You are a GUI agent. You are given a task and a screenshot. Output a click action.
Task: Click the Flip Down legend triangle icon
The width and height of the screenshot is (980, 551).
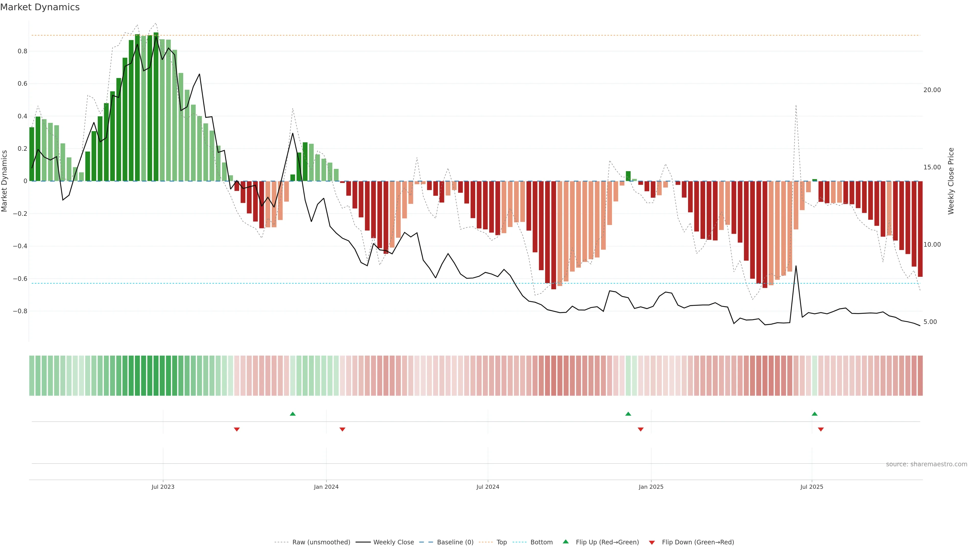tap(652, 543)
